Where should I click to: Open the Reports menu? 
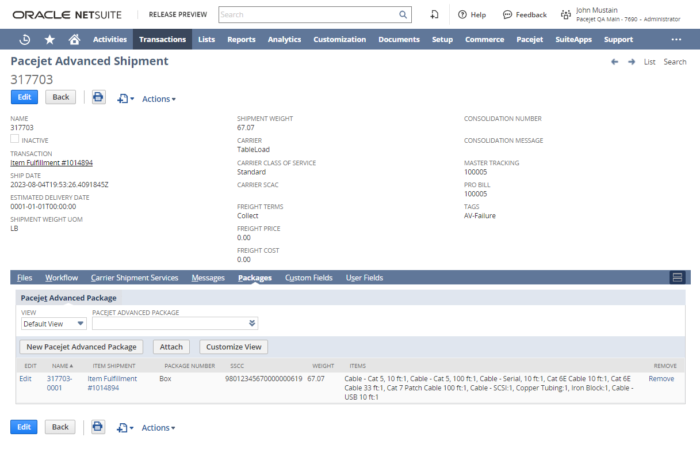point(242,39)
